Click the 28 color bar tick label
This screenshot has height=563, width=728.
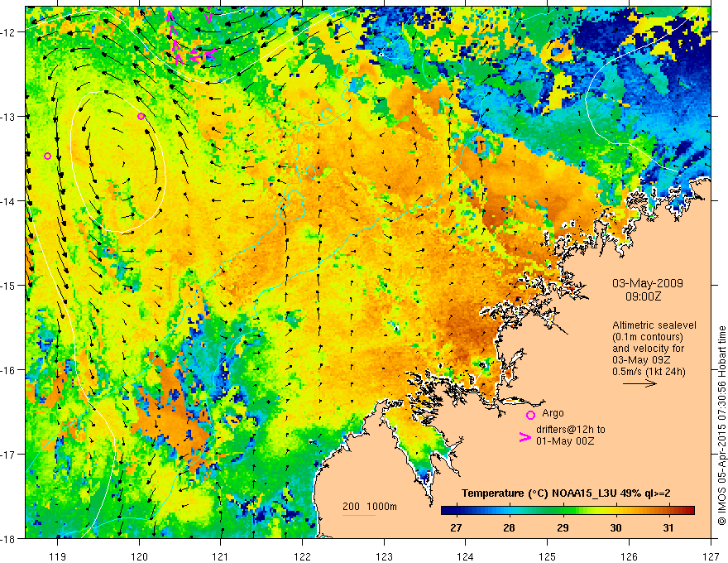point(510,527)
